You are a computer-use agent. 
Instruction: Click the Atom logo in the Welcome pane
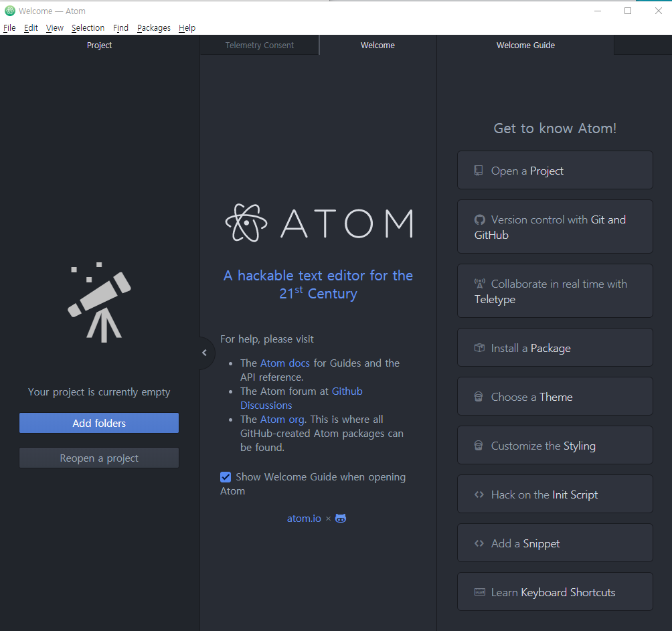click(319, 223)
